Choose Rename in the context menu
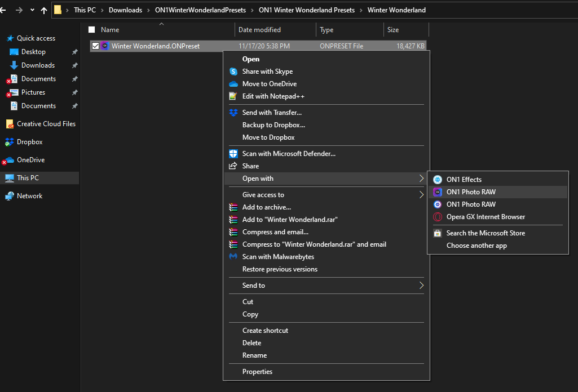Image resolution: width=578 pixels, height=392 pixels. 254,355
